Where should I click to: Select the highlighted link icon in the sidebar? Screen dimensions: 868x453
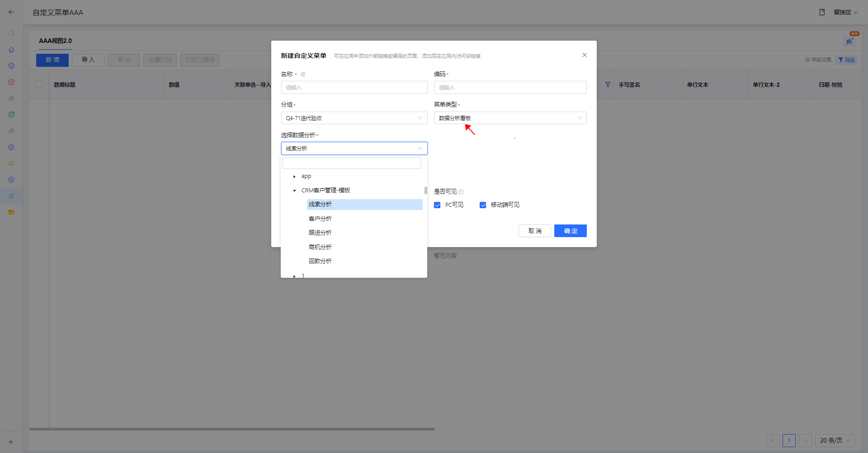click(x=11, y=196)
